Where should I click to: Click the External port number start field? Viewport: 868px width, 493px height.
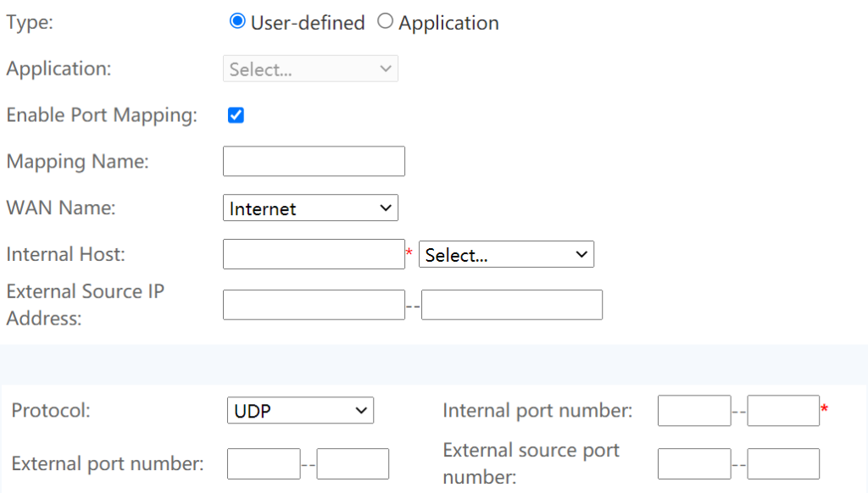point(264,463)
